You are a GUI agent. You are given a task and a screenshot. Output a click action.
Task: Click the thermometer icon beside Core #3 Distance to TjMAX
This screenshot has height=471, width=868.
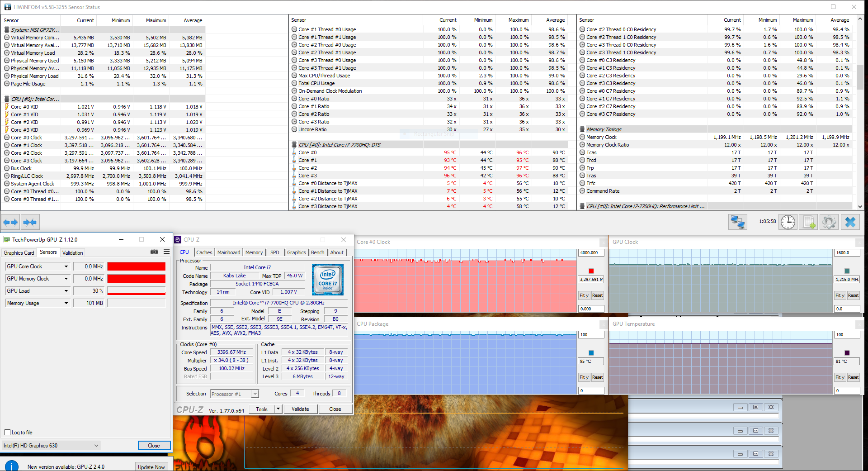click(294, 206)
